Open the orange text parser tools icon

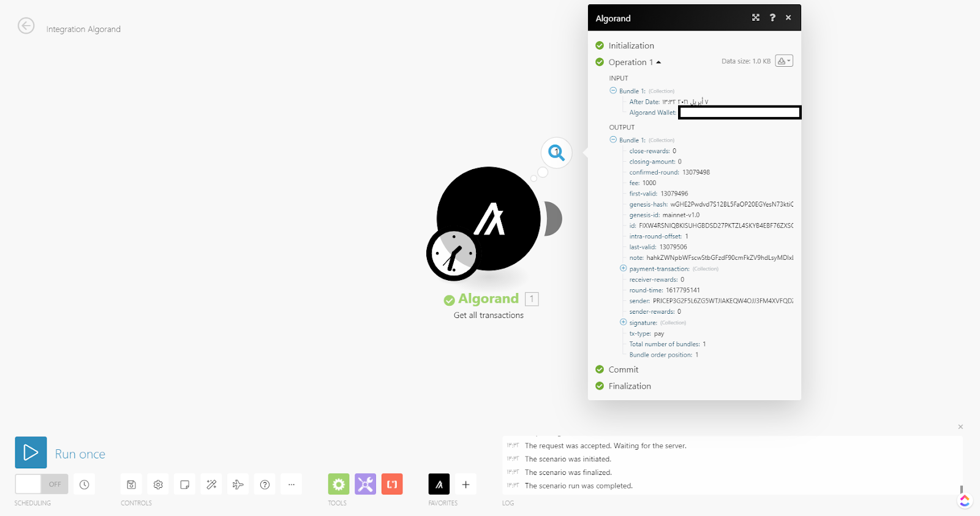[392, 484]
